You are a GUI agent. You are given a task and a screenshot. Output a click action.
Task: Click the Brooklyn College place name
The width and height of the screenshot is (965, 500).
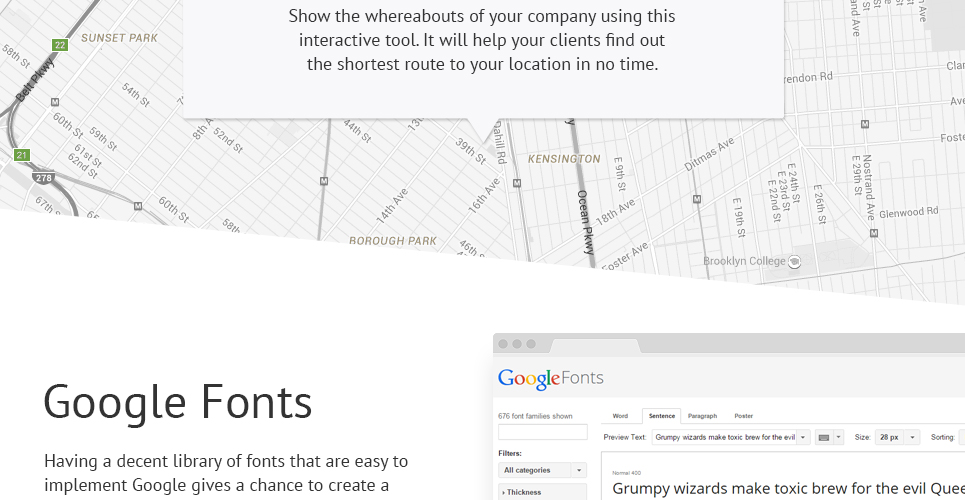point(744,261)
